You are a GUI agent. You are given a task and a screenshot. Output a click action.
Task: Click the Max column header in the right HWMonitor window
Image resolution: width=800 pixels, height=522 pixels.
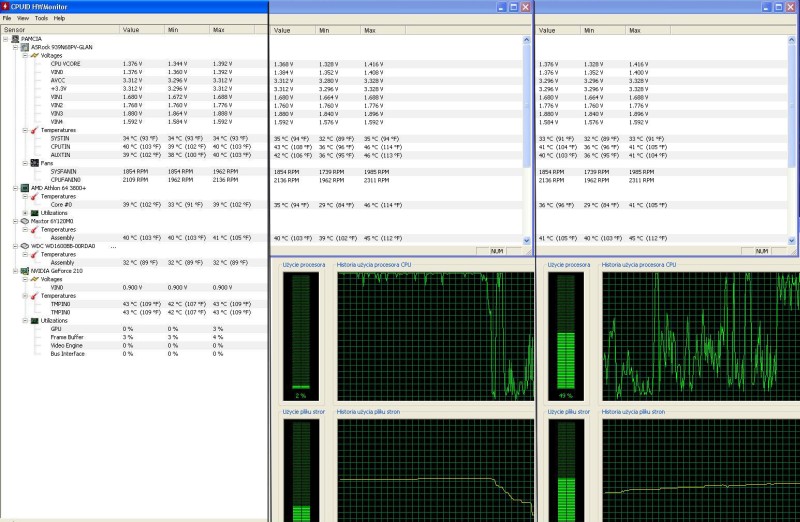(648, 30)
